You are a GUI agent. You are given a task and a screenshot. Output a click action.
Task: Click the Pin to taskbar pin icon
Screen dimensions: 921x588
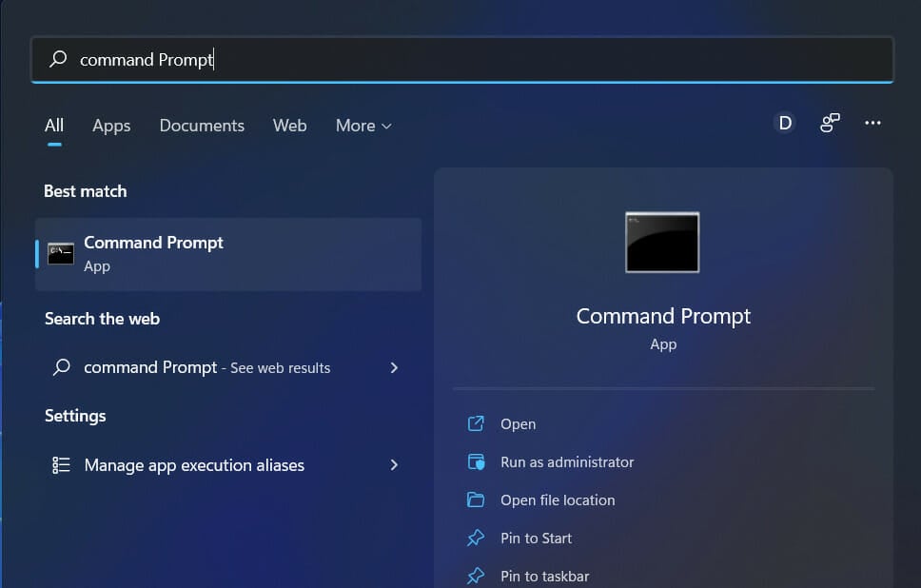(x=476, y=577)
